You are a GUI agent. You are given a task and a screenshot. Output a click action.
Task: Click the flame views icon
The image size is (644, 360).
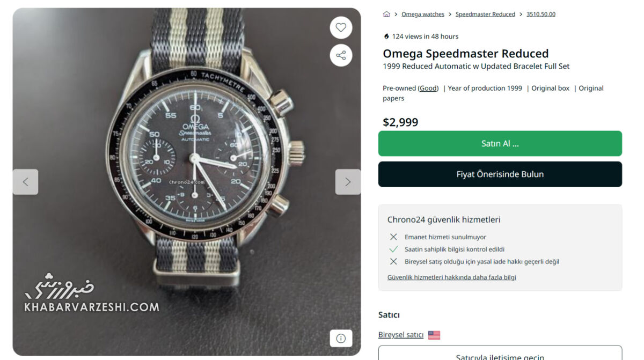click(386, 36)
